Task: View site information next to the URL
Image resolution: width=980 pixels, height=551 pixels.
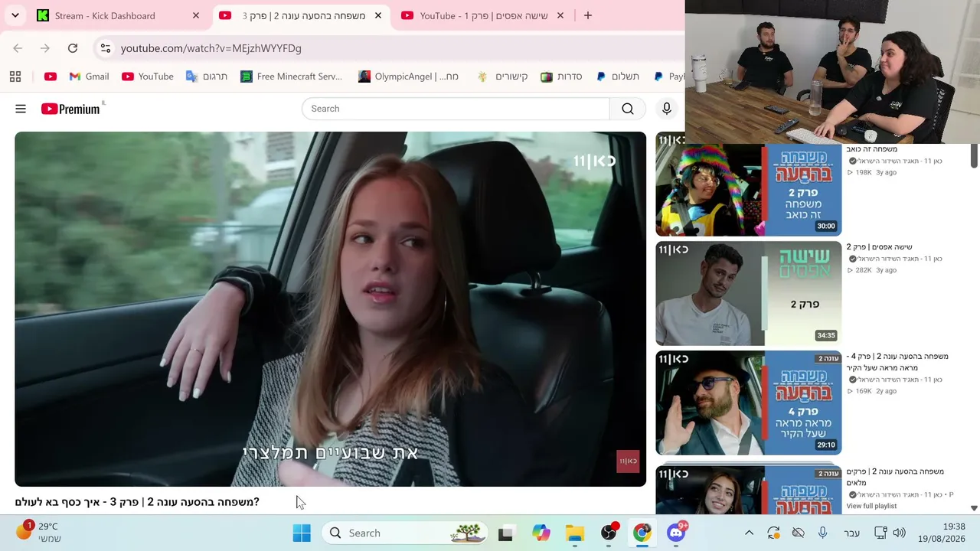Action: [106, 48]
